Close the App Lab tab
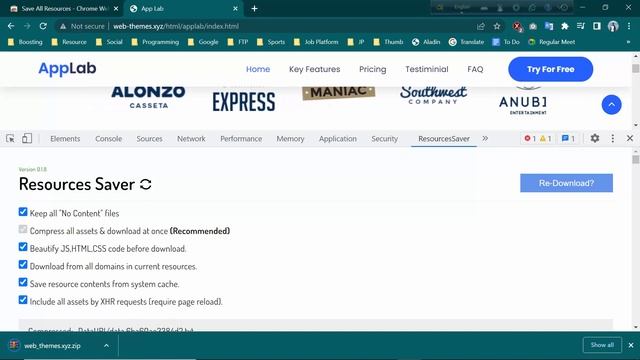This screenshot has width=640, height=360. (x=236, y=8)
